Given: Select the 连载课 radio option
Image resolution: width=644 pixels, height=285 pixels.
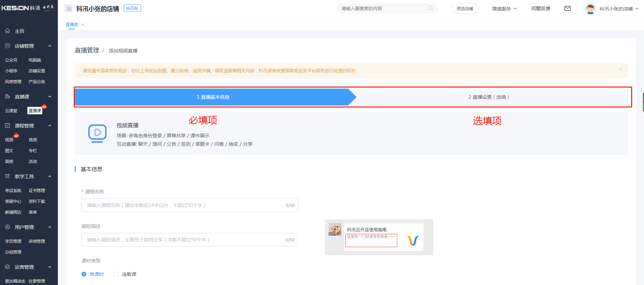Looking at the screenshot, I should coord(116,274).
